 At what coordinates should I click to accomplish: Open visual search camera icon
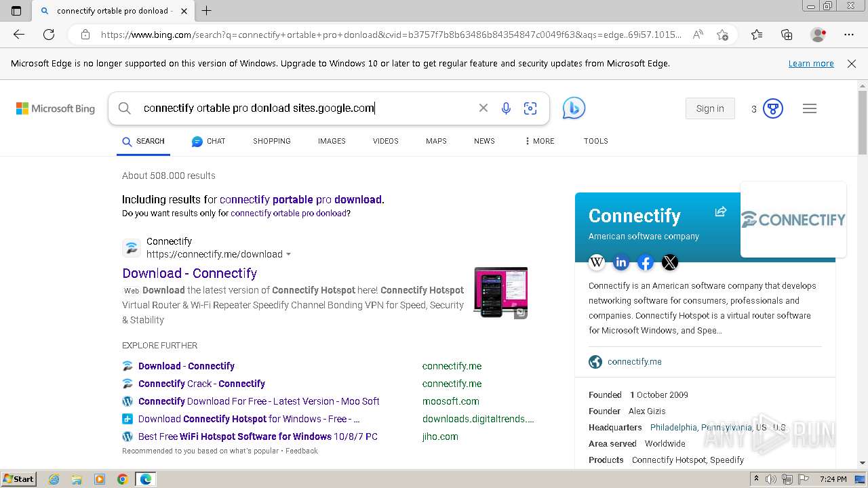click(530, 108)
